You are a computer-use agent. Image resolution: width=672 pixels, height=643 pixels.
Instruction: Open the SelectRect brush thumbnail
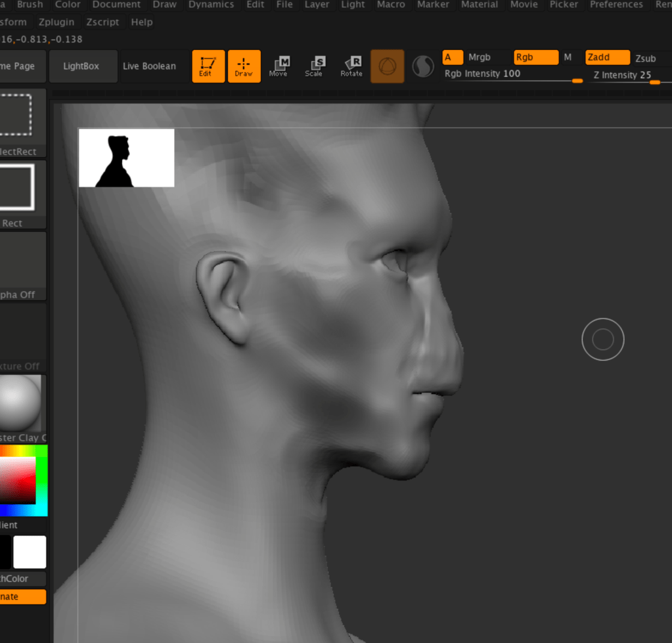coord(16,116)
